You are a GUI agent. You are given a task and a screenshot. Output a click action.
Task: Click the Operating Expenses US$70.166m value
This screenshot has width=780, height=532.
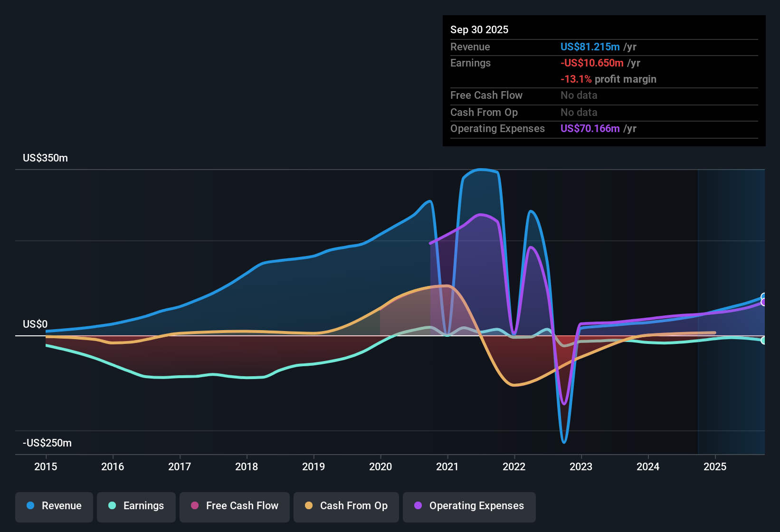tap(590, 128)
